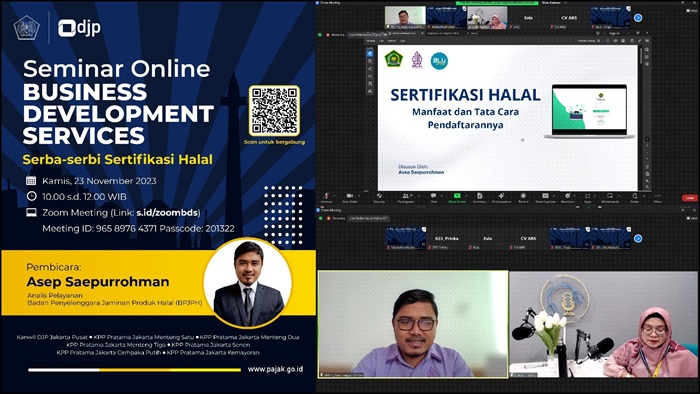Expand audio options arrow beside Unmute

coord(334,195)
